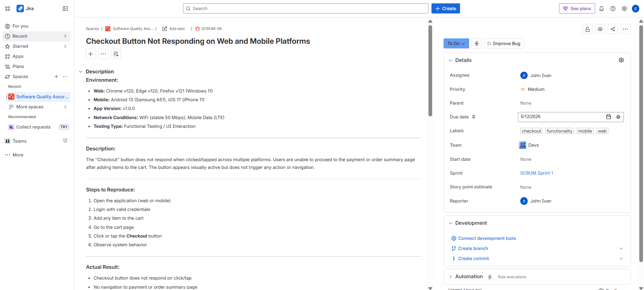Image resolution: width=644 pixels, height=290 pixels.
Task: Click the checkout label
Action: pos(531,131)
